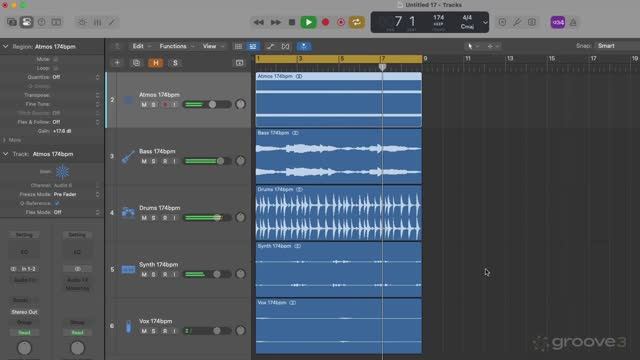Open the Quantize Off dropdown
The image size is (640, 360).
point(76,77)
